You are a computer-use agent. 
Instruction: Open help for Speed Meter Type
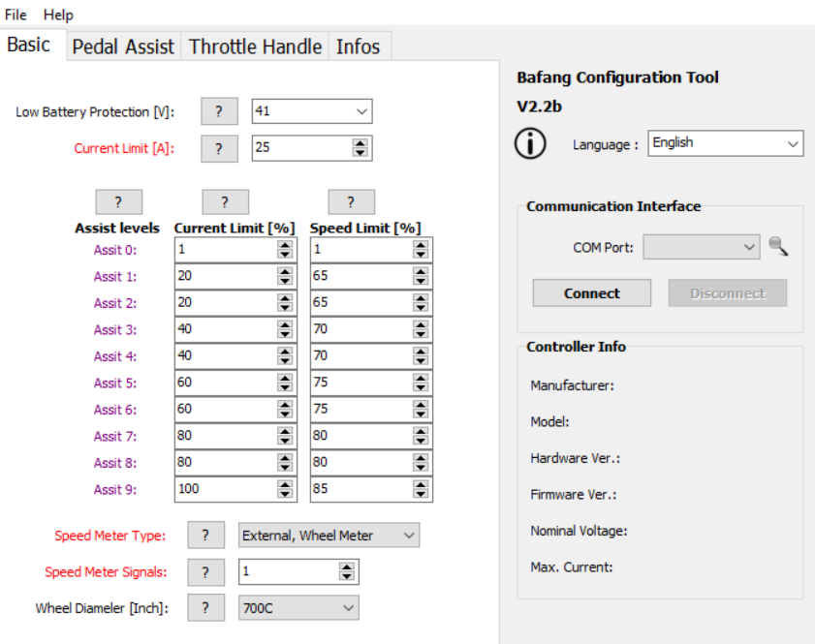(x=205, y=535)
